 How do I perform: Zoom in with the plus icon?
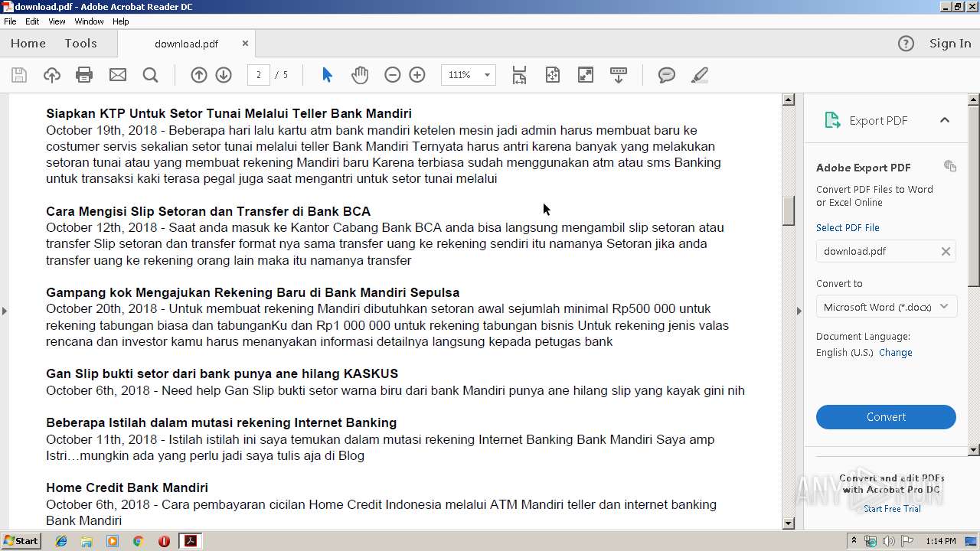pyautogui.click(x=417, y=75)
